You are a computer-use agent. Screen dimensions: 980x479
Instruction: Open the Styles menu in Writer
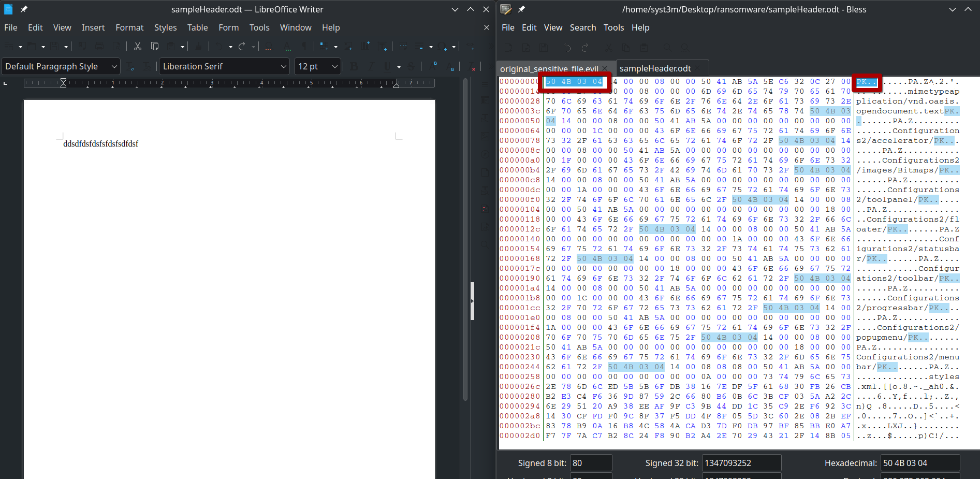165,27
